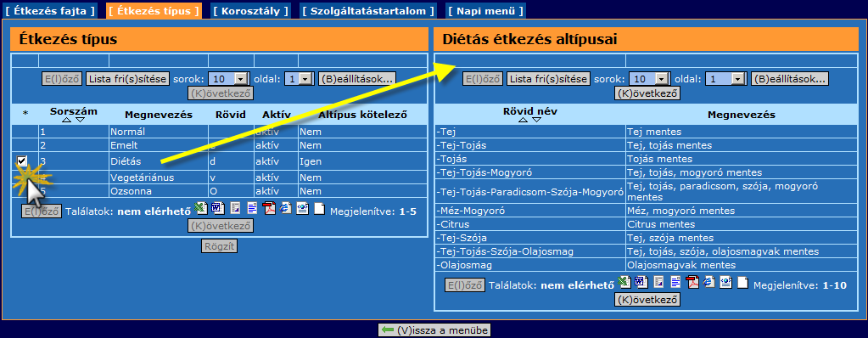The image size is (868, 338).
Task: Open oldal dropdown in Diétás altípusai panel
Action: coord(726,79)
